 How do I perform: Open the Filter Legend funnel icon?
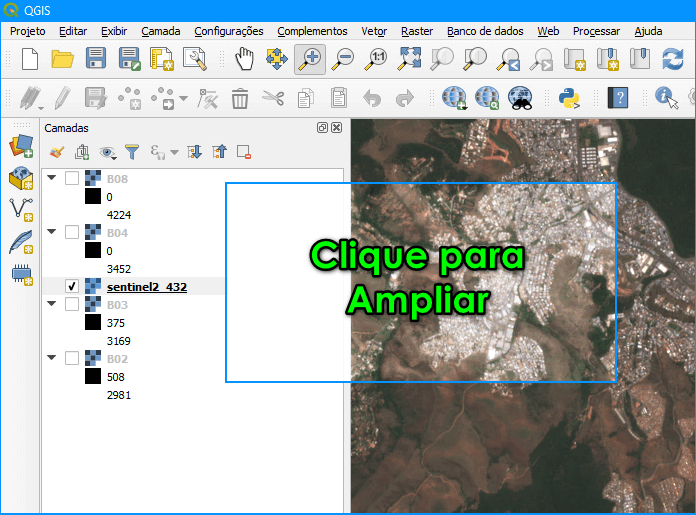point(132,152)
